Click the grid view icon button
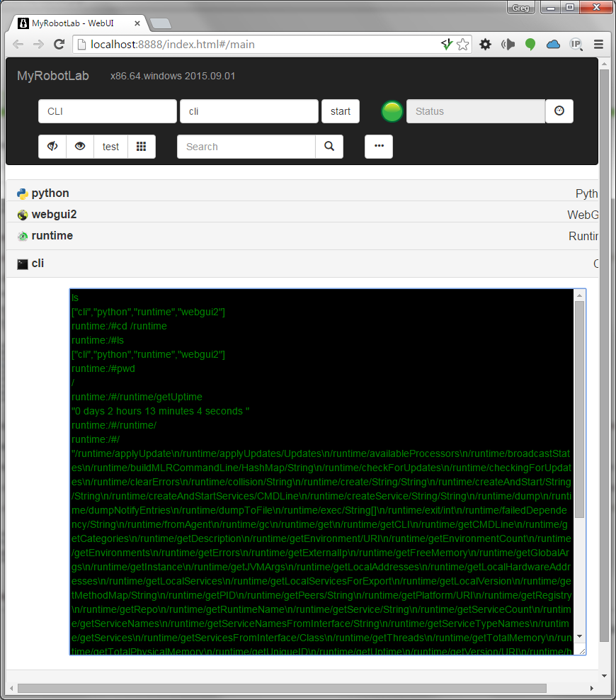The height and width of the screenshot is (700, 616). click(x=142, y=147)
